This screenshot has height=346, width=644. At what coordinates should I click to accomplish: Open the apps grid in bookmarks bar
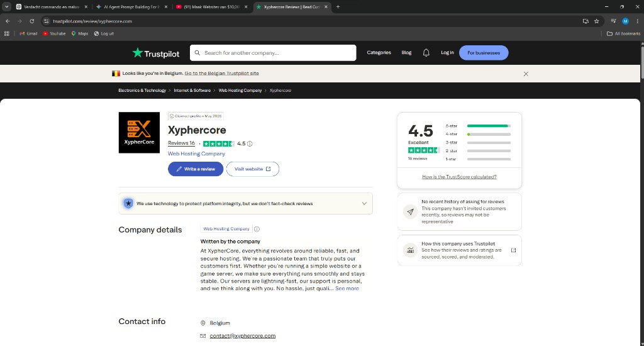6,34
